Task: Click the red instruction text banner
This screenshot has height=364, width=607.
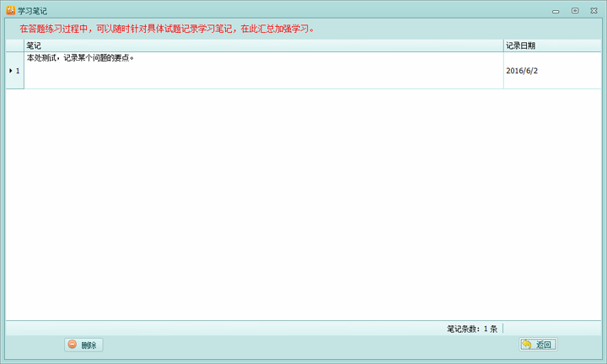Action: (167, 28)
